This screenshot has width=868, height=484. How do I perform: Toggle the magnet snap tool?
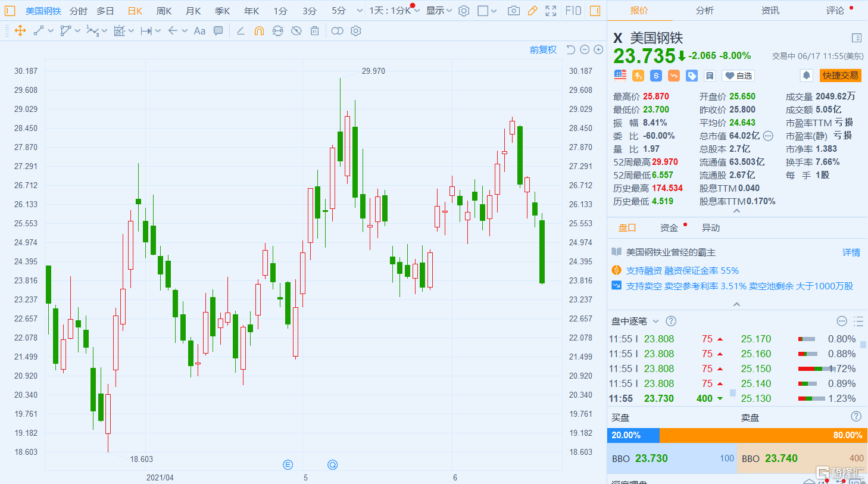(x=259, y=31)
